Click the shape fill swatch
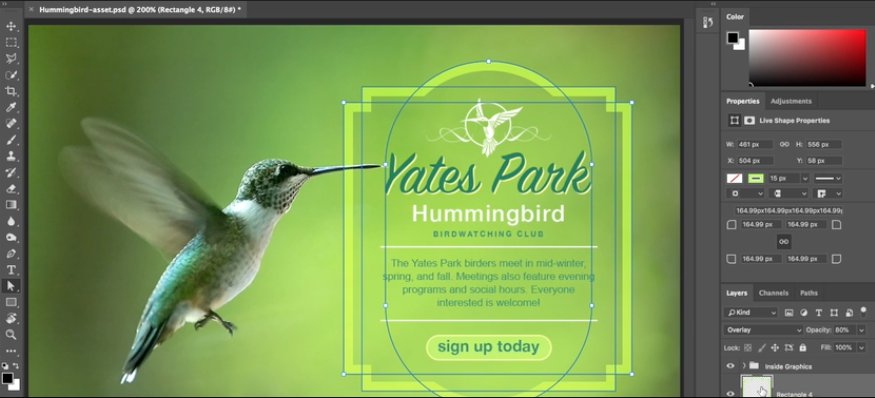Image resolution: width=875 pixels, height=398 pixels. point(734,179)
